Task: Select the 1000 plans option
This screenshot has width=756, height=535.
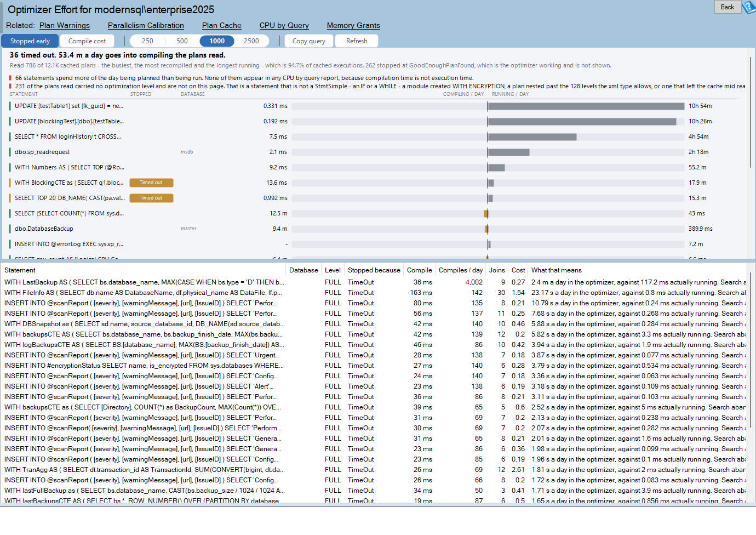Action: tap(217, 41)
